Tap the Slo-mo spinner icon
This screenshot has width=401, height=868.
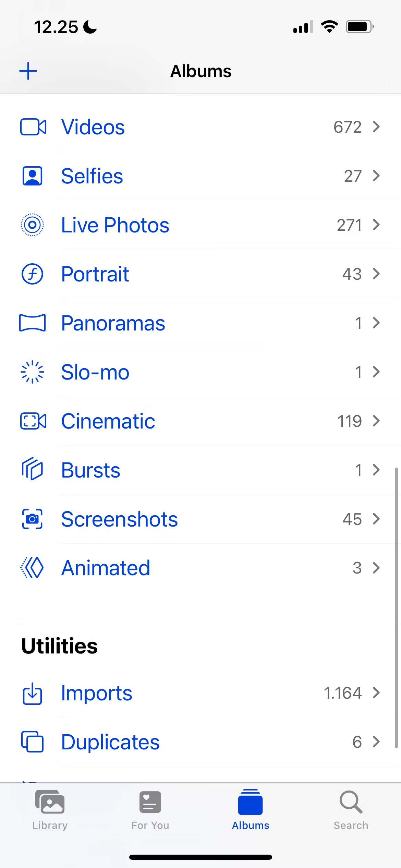click(32, 372)
